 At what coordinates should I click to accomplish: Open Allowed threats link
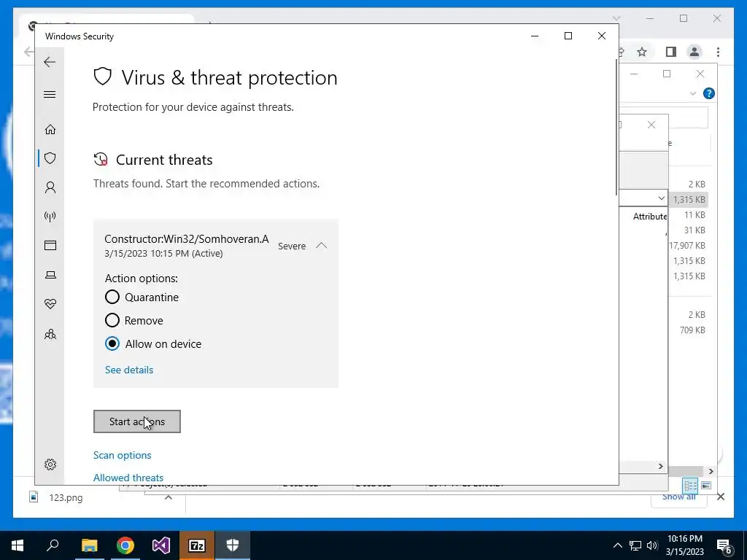coord(128,478)
